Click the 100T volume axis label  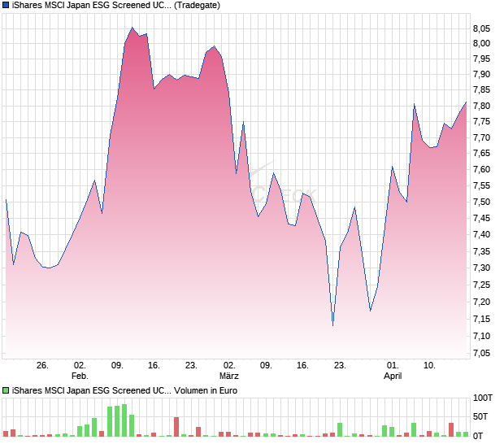pos(483,398)
